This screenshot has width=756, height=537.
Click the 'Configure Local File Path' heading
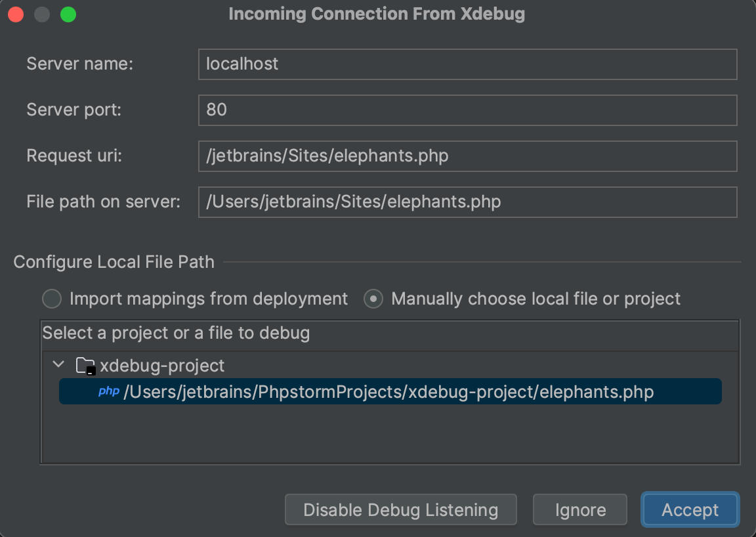[x=114, y=262]
